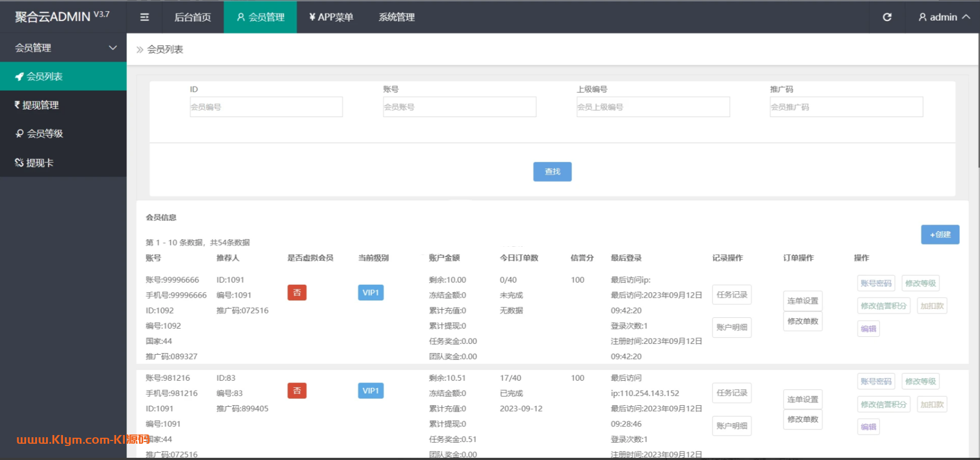This screenshot has height=460, width=980.
Task: Click the +创建 button
Action: click(x=940, y=234)
